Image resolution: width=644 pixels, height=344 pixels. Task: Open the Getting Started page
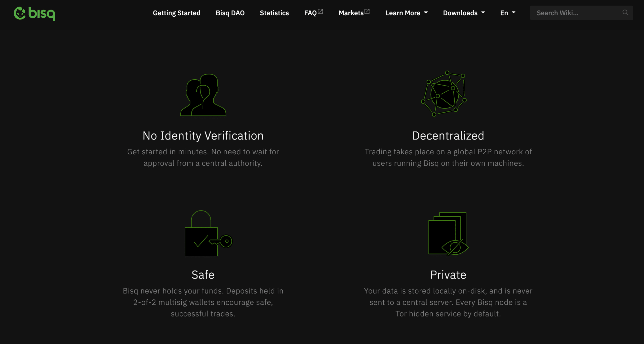[177, 13]
